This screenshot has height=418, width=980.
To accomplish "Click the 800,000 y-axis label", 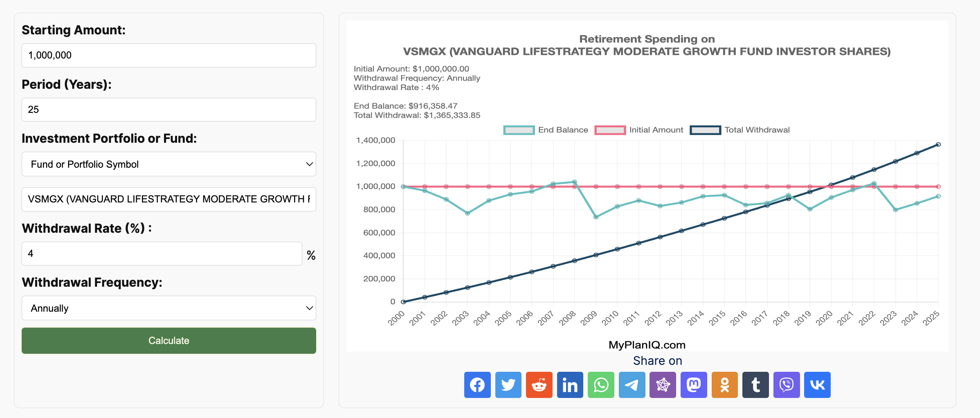I will (379, 209).
